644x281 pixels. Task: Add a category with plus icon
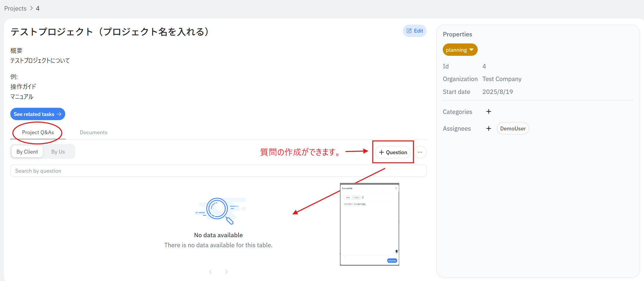click(x=489, y=112)
